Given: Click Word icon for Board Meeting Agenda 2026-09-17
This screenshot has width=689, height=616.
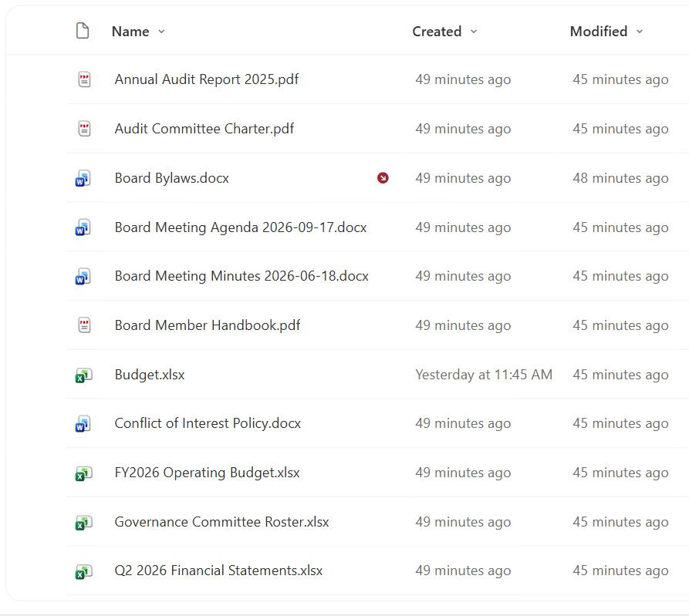Looking at the screenshot, I should [83, 227].
